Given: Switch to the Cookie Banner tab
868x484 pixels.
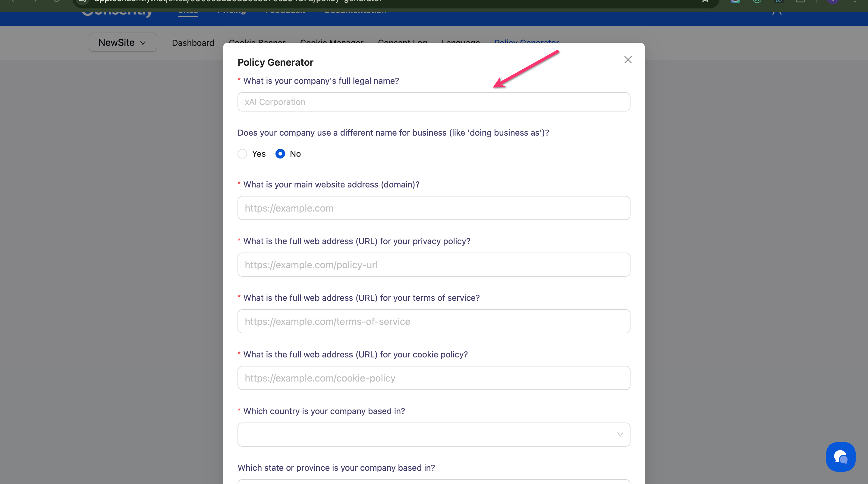Looking at the screenshot, I should (257, 41).
